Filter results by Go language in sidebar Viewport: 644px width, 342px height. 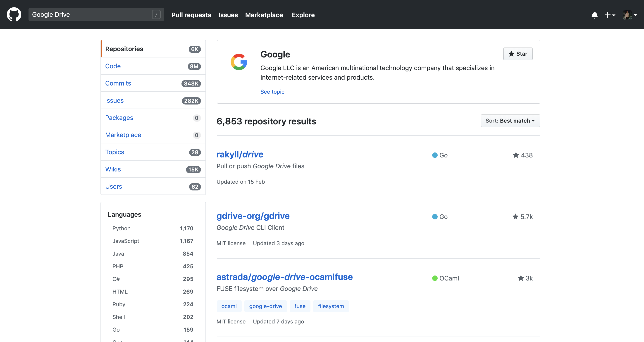pos(153,330)
